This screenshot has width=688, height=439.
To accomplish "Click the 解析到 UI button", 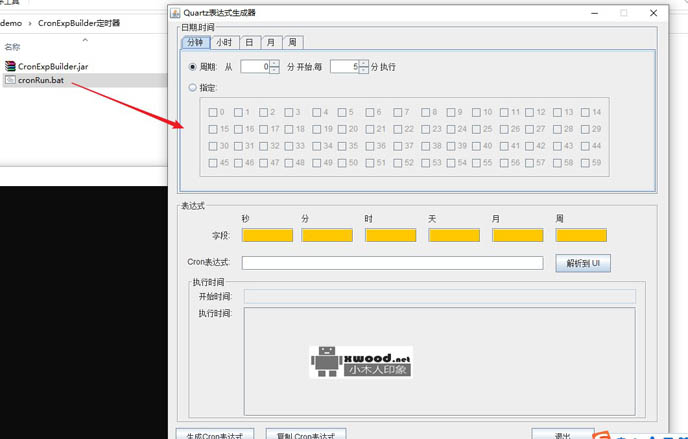I will point(582,263).
